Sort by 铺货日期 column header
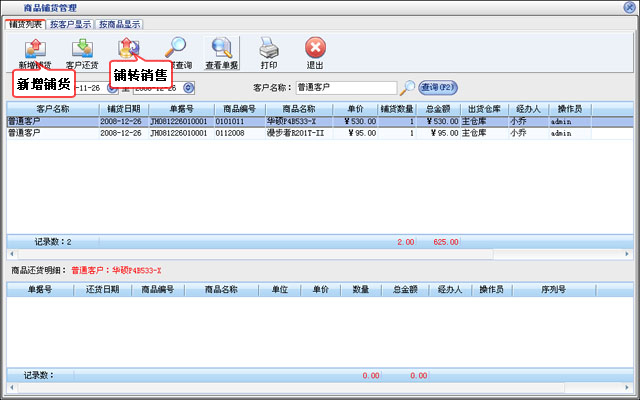The width and height of the screenshot is (640, 400). coord(125,108)
